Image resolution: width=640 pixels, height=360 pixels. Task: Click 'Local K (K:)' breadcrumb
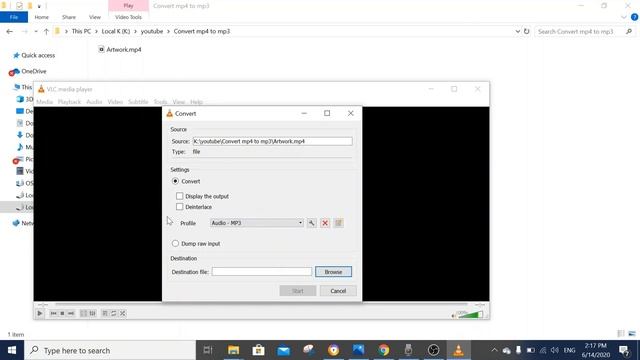point(116,31)
